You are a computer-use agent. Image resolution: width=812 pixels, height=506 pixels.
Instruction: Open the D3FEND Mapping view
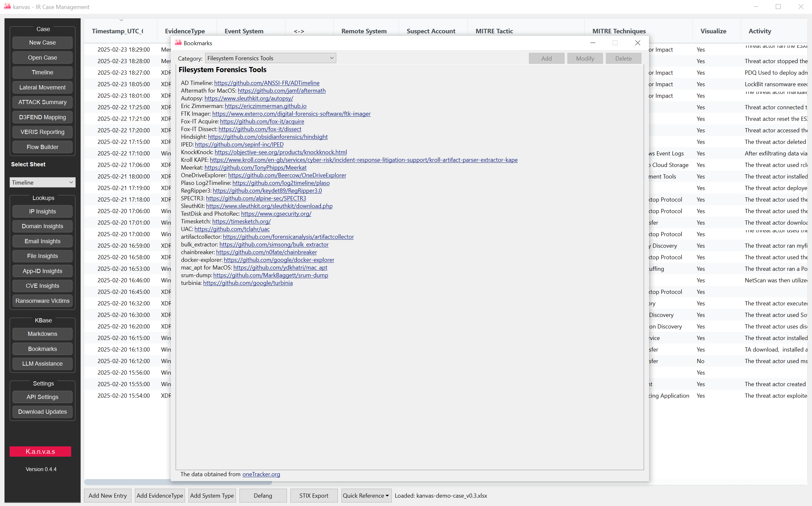click(43, 117)
